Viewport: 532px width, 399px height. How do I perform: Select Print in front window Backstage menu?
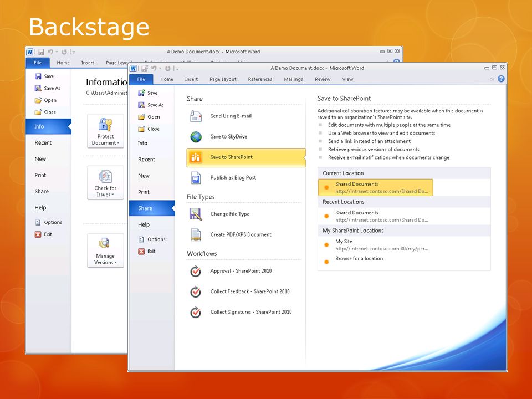[x=152, y=192]
